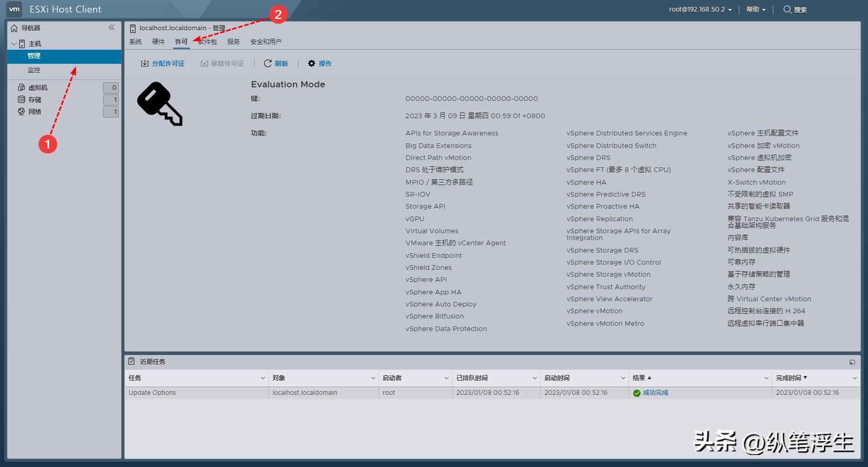This screenshot has height=467, width=868.
Task: Open the root@192.168.50.2 user dropdown
Action: click(x=700, y=9)
